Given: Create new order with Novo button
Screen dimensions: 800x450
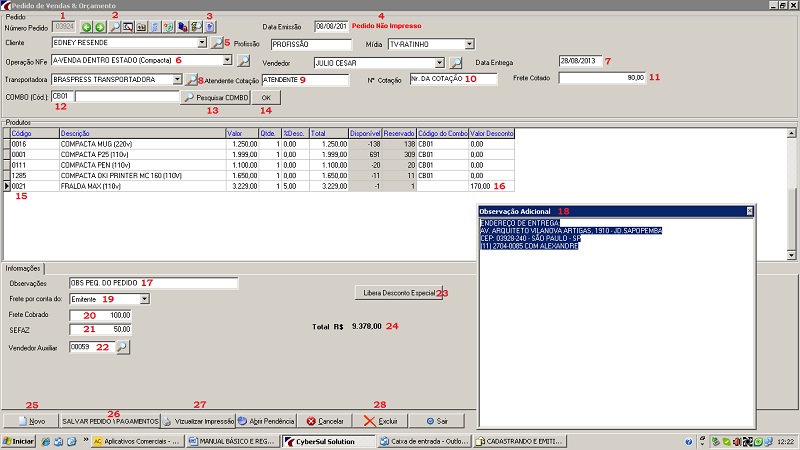Looking at the screenshot, I should click(x=32, y=421).
